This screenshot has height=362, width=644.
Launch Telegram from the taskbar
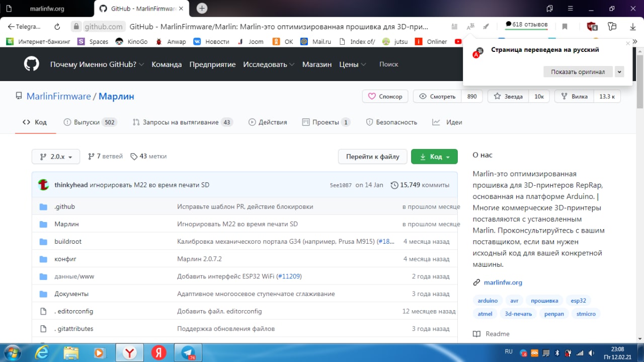tap(188, 352)
